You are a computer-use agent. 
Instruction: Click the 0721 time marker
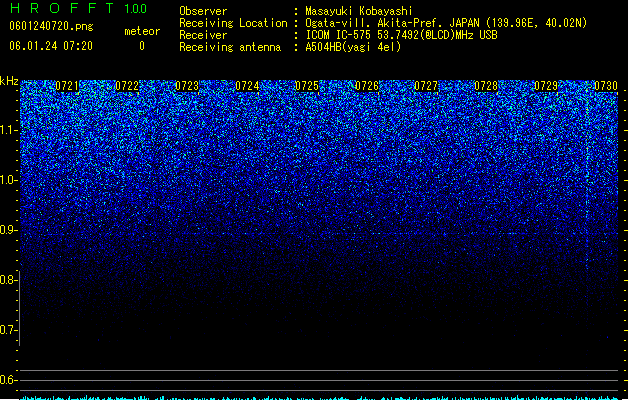[x=67, y=86]
